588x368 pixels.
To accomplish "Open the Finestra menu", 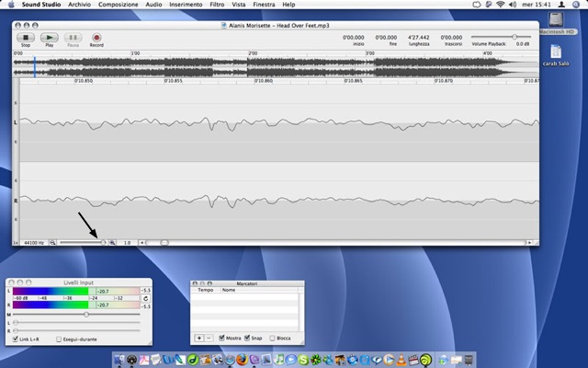I will coord(264,5).
